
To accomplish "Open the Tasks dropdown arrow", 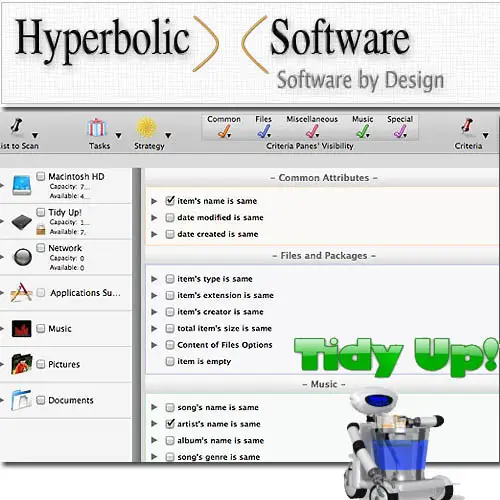I will pyautogui.click(x=118, y=136).
